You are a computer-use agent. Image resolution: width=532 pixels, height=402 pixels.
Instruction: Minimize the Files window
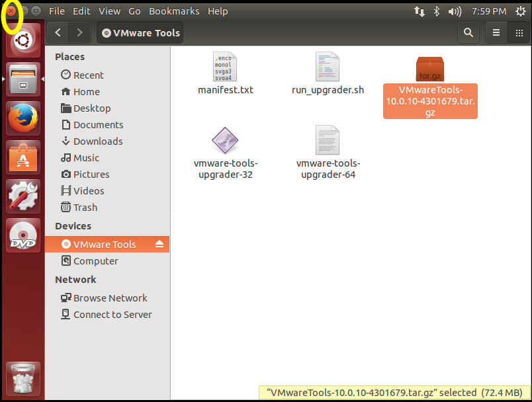click(x=25, y=11)
